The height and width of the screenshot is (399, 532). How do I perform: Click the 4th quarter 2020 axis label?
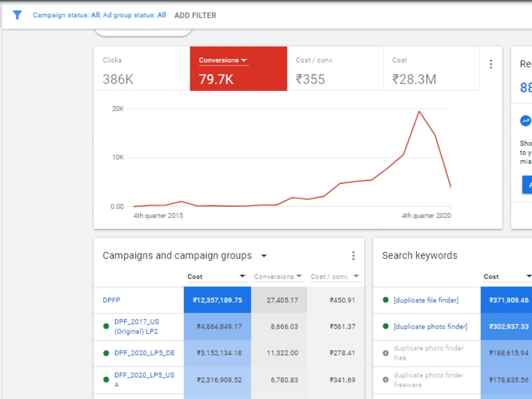tap(427, 216)
